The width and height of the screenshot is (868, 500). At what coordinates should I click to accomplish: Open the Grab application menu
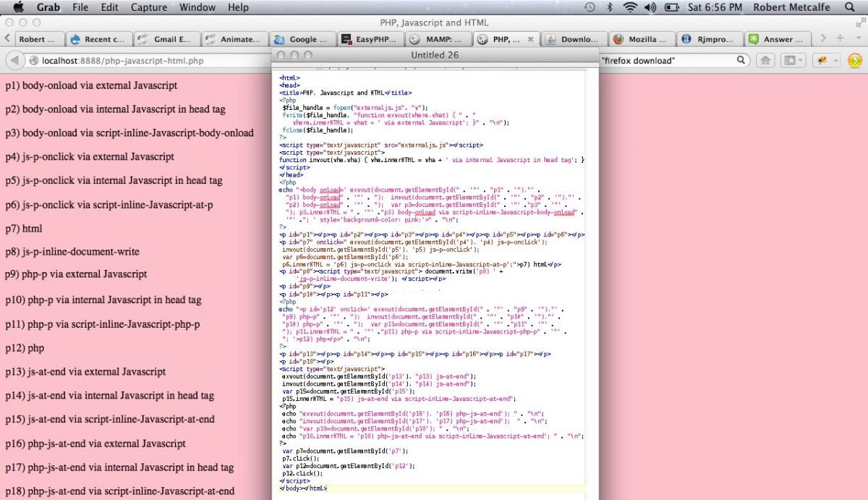point(48,7)
